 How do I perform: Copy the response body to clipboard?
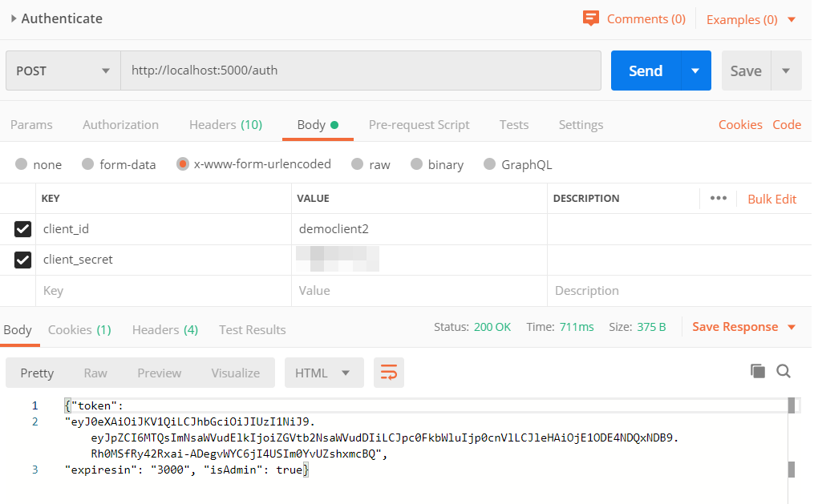(757, 371)
